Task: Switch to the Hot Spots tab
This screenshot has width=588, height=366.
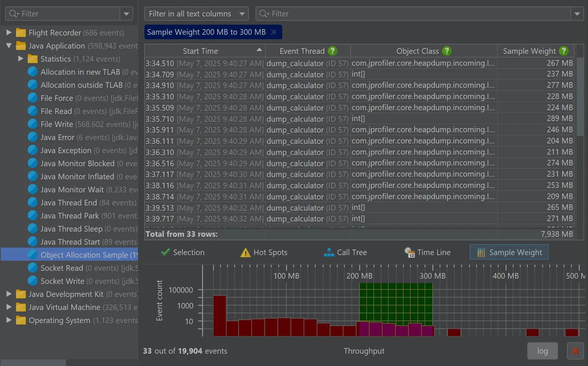Action: click(264, 252)
